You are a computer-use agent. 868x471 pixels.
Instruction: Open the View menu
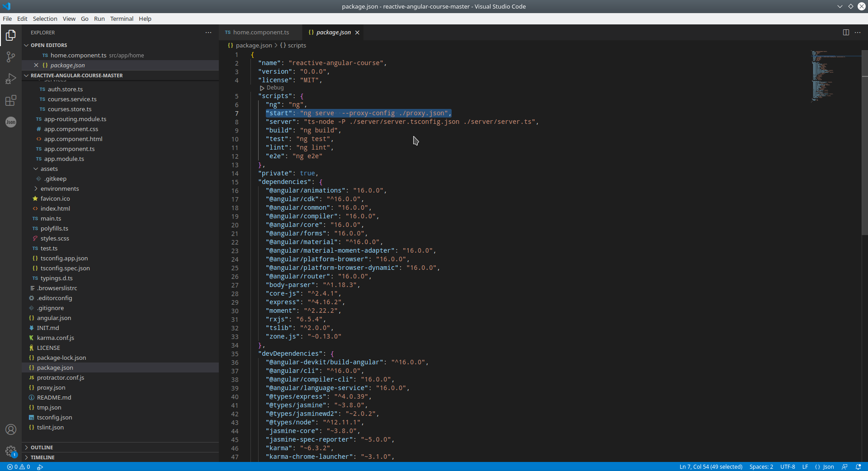[69, 19]
